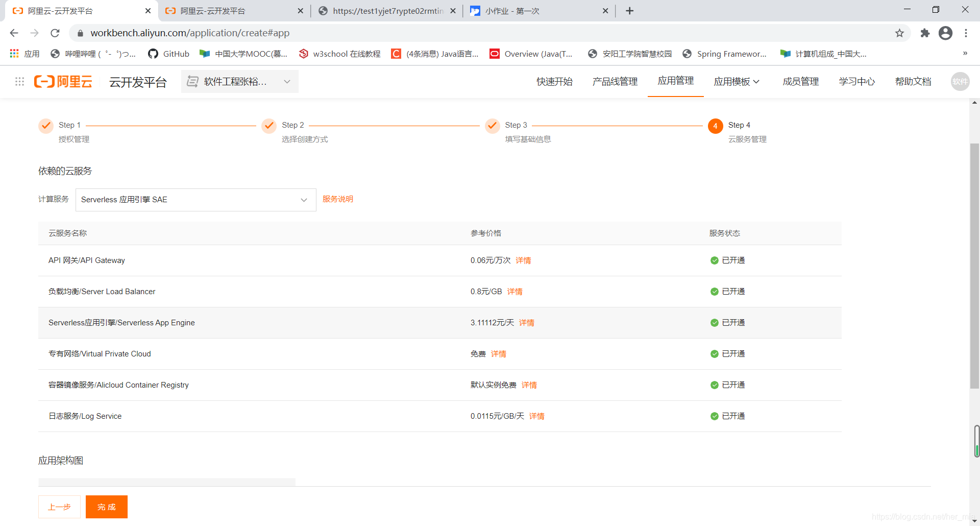Reload the current page
Viewport: 980px width, 526px height.
[55, 33]
